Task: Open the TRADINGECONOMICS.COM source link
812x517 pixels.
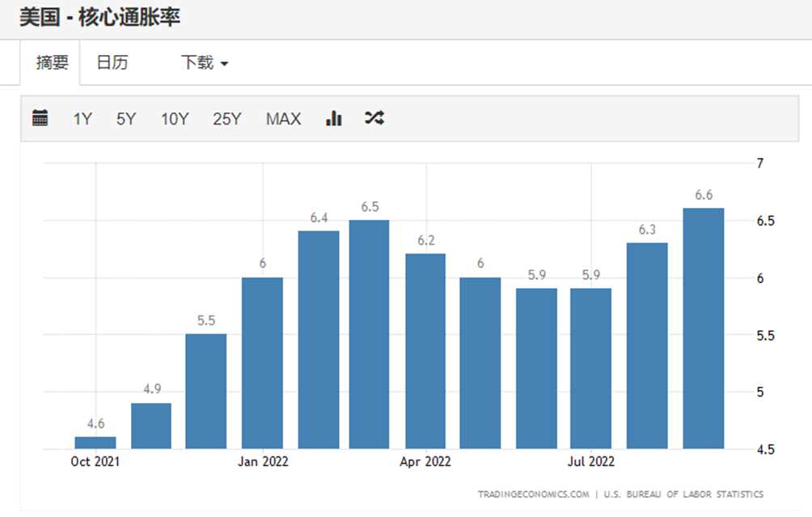Action: tap(533, 494)
